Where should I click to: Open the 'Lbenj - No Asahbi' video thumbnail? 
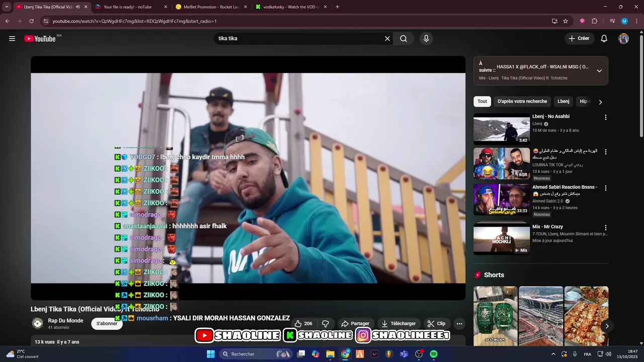tap(502, 129)
